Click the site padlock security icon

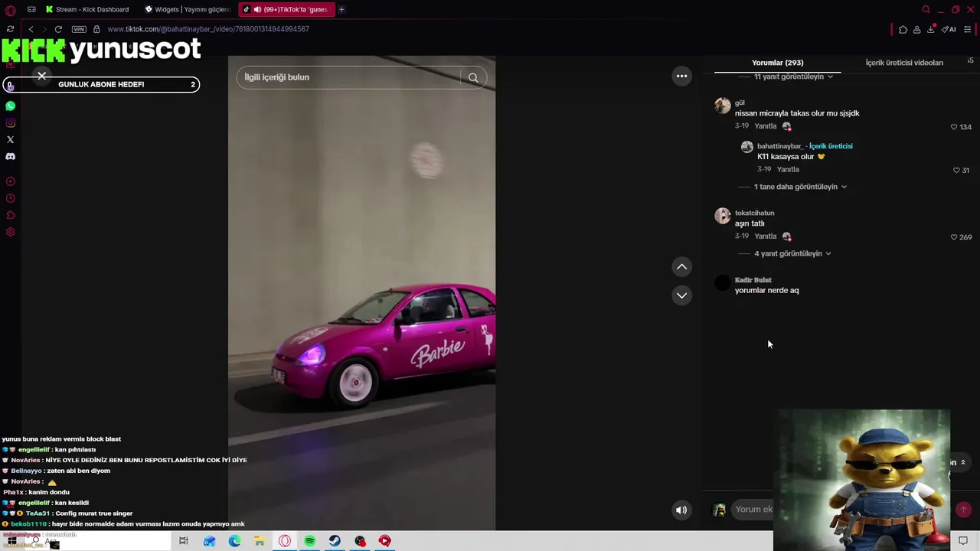coord(96,29)
